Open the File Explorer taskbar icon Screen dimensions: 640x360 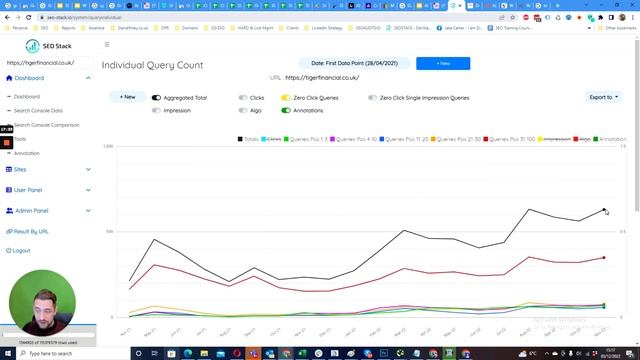[x=204, y=353]
